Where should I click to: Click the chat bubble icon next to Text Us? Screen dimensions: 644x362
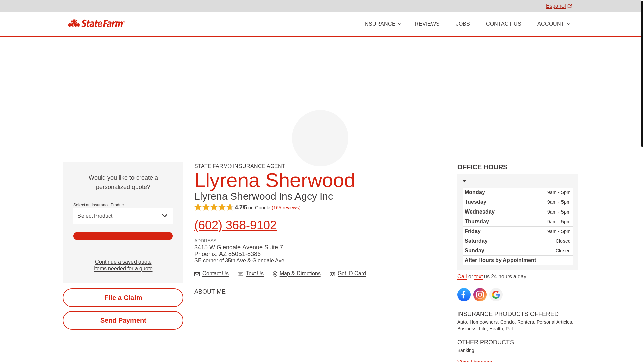[x=240, y=274]
